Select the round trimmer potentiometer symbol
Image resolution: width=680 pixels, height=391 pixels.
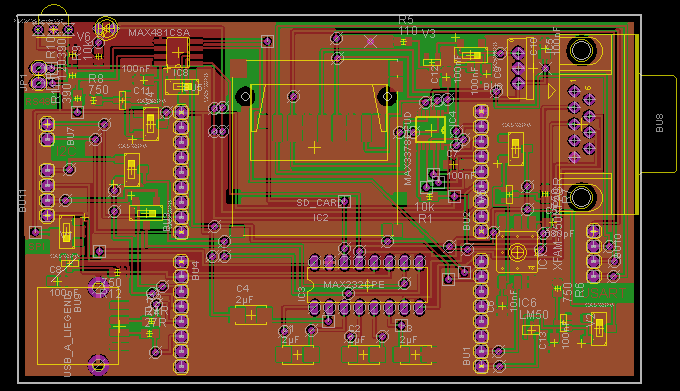[517, 252]
